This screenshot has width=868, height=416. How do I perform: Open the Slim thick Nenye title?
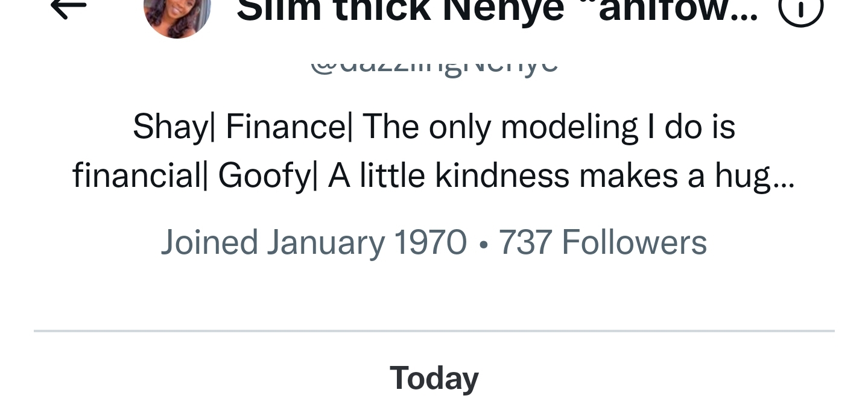pos(399,11)
